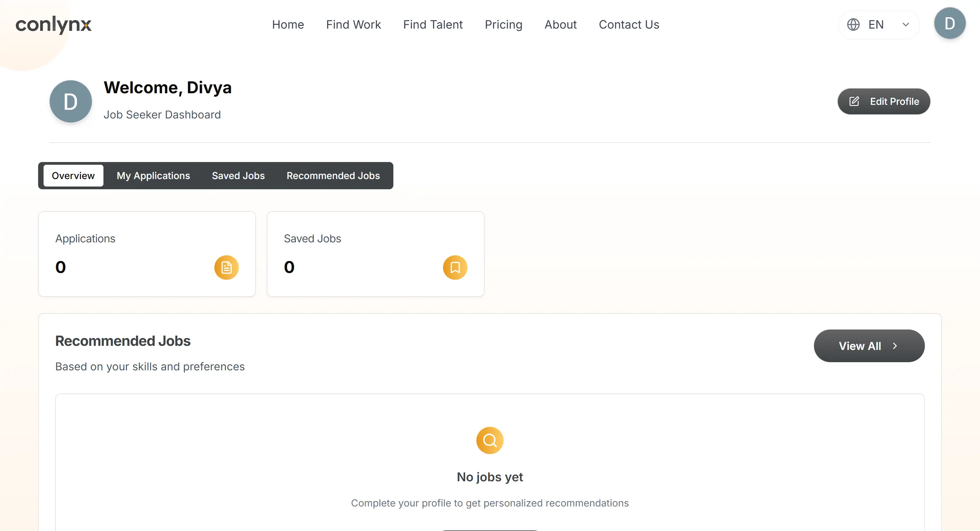Open the Pricing page
The height and width of the screenshot is (531, 980).
(x=503, y=25)
